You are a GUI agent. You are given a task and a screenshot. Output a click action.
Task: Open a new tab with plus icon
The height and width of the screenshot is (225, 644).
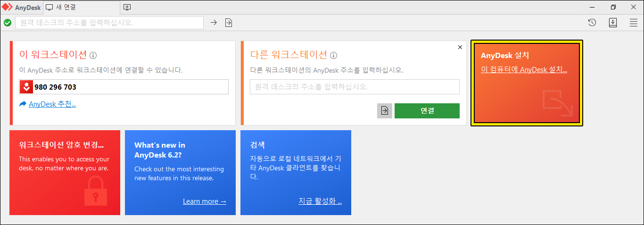coord(127,7)
